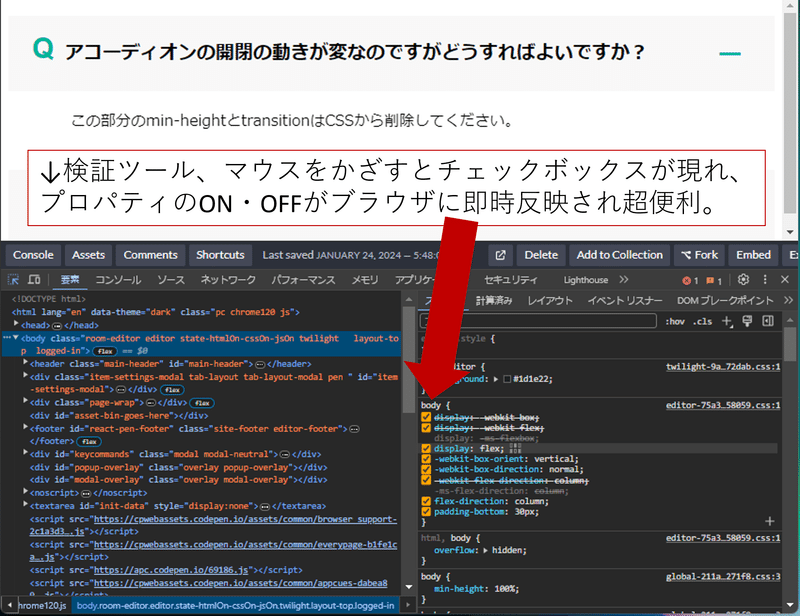The width and height of the screenshot is (800, 616).
Task: Expand the ellipsis inside main-header element
Action: coord(260,364)
